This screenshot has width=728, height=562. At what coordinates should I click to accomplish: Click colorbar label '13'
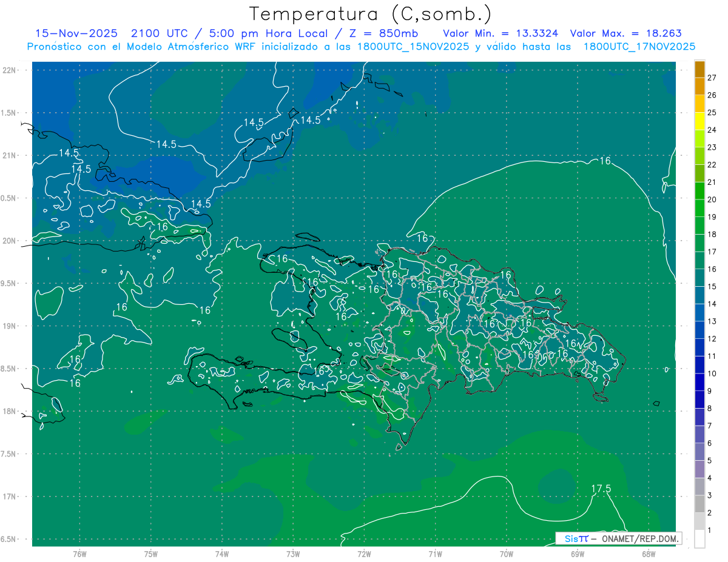click(712, 321)
